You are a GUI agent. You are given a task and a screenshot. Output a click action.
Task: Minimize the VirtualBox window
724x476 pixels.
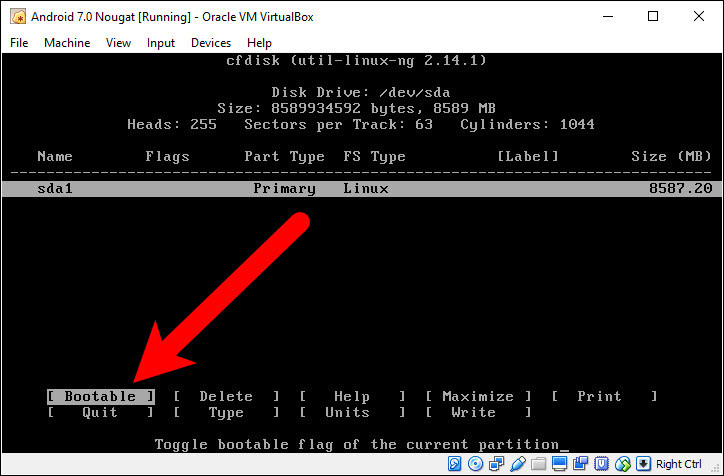(608, 17)
